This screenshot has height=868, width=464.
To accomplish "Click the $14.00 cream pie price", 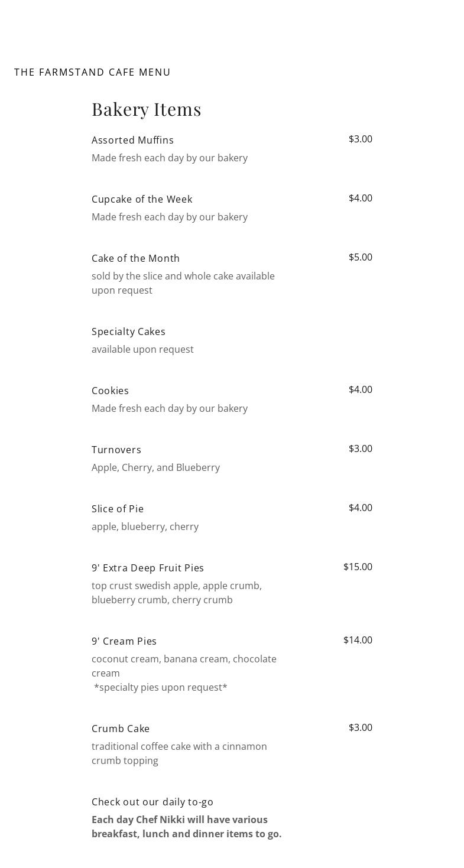I will [x=358, y=640].
